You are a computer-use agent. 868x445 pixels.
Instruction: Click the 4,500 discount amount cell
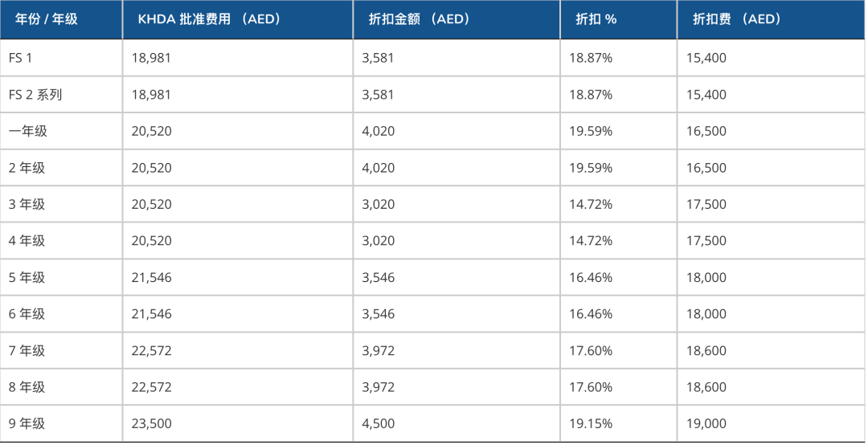point(379,423)
